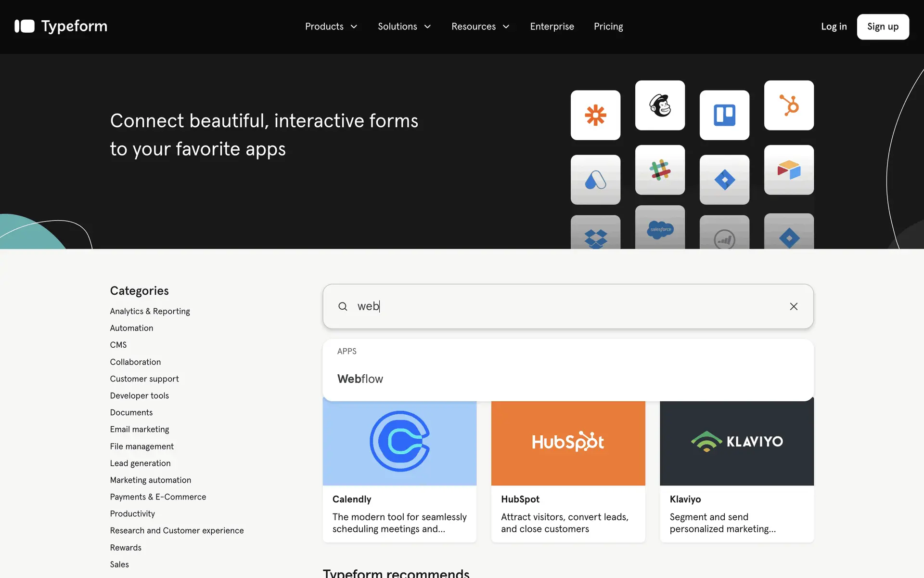Open the Solutions dropdown menu

(404, 26)
